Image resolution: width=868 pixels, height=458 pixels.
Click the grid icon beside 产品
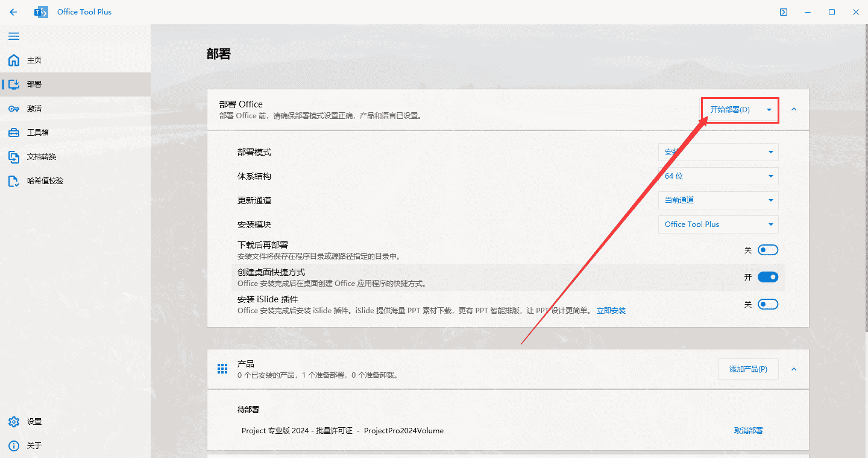pyautogui.click(x=222, y=369)
